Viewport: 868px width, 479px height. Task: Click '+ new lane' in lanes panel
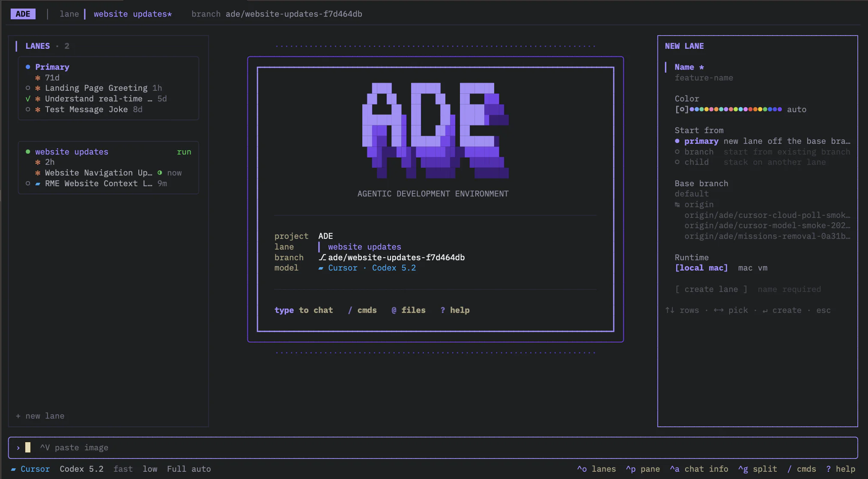click(40, 416)
